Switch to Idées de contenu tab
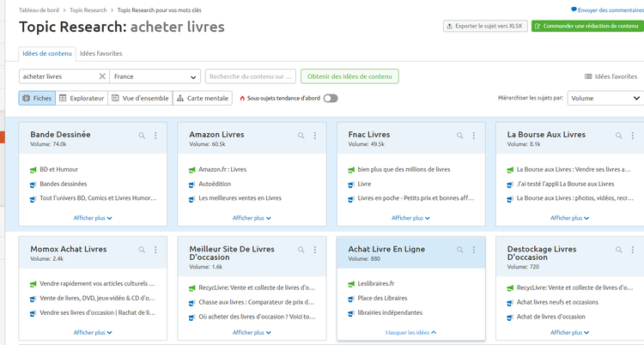 click(x=47, y=54)
